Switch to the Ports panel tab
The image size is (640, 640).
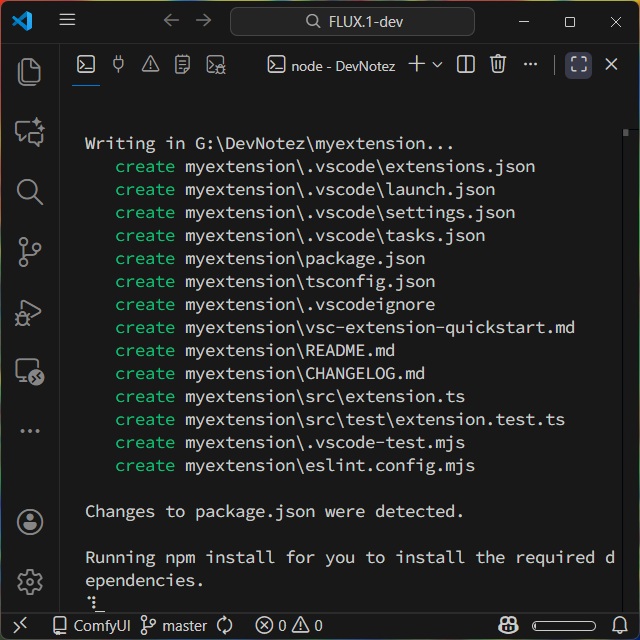pos(118,65)
